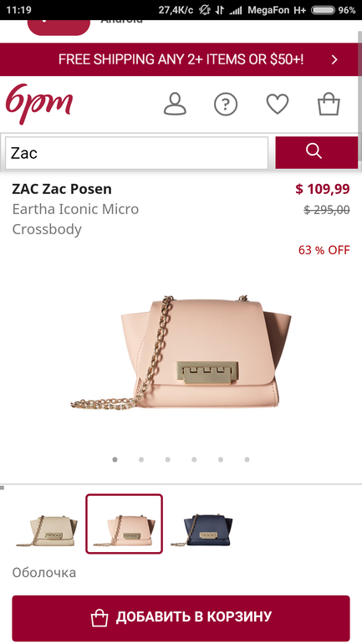Jump to the second image carousel dot
The width and height of the screenshot is (362, 644).
pyautogui.click(x=141, y=460)
